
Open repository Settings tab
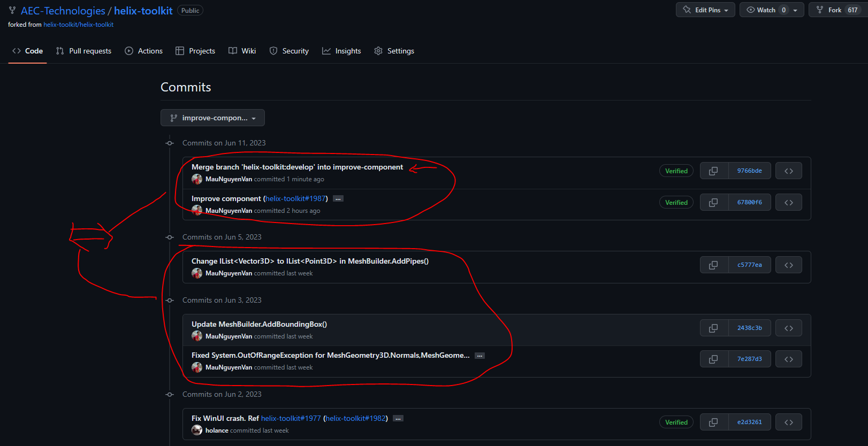[394, 51]
